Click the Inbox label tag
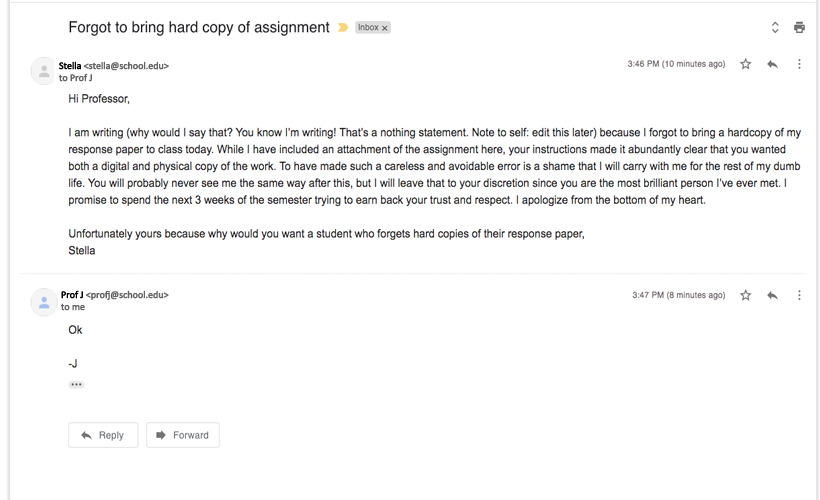Viewport: 820px width, 500px height. point(368,28)
